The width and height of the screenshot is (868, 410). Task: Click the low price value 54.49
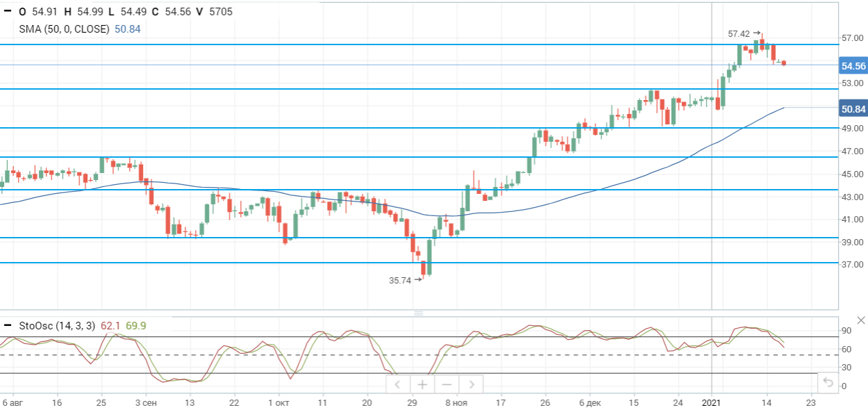coord(134,12)
